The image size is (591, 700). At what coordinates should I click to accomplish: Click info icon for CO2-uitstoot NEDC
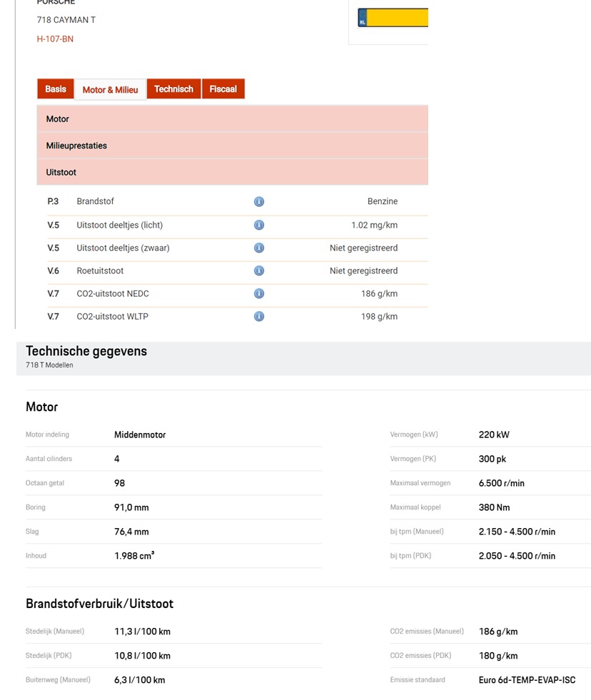(x=259, y=293)
